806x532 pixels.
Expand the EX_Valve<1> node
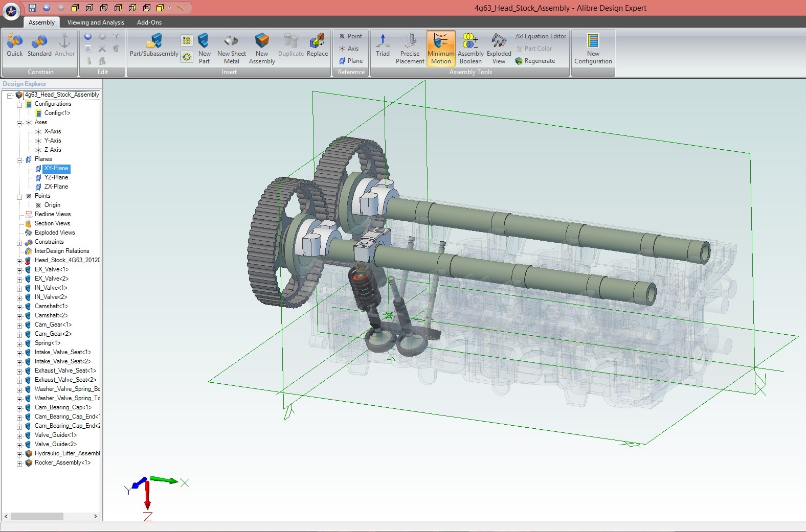tap(19, 270)
